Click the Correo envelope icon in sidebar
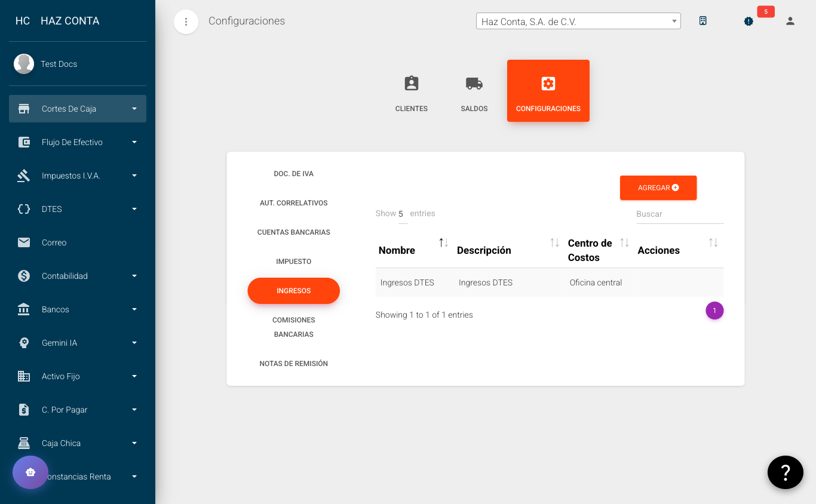 [x=23, y=242]
